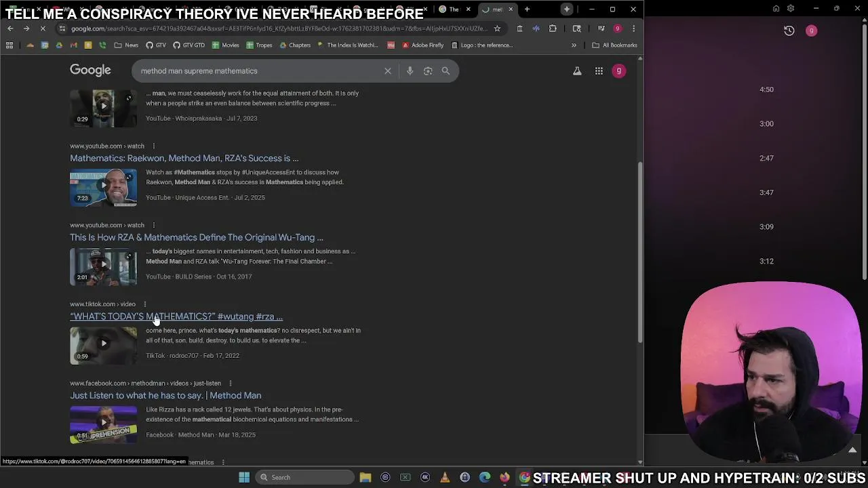Screen dimensions: 868x488
Task: Select the 3:12 duration entry
Action: click(766, 261)
